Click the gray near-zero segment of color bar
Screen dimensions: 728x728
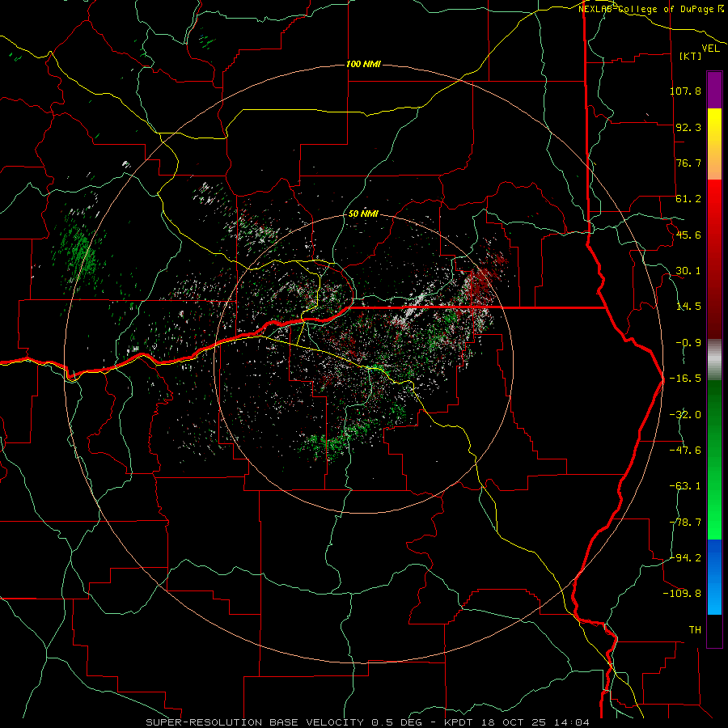tap(714, 360)
